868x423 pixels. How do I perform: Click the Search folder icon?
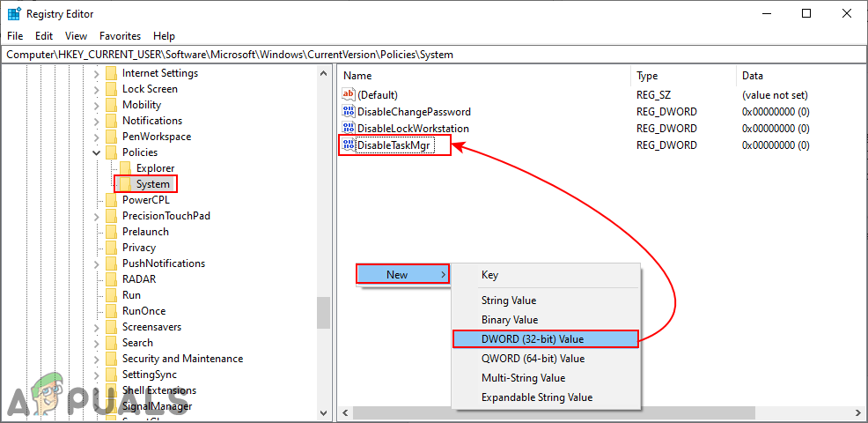click(111, 343)
